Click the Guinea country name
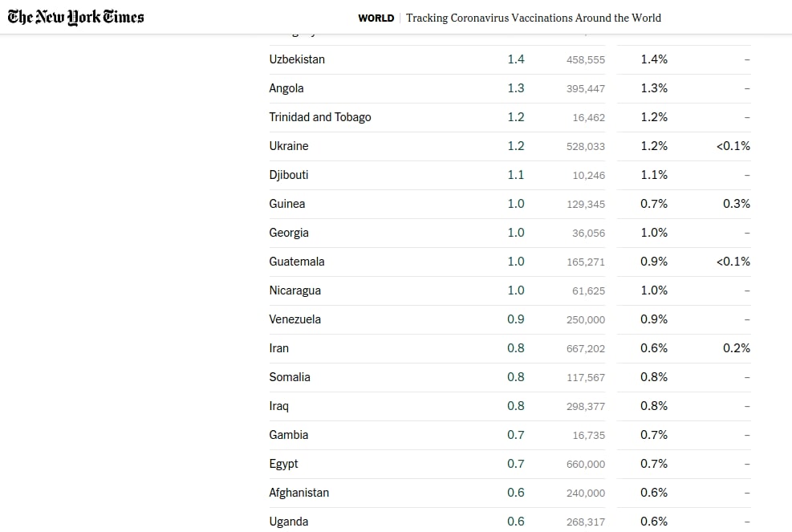 tap(287, 204)
